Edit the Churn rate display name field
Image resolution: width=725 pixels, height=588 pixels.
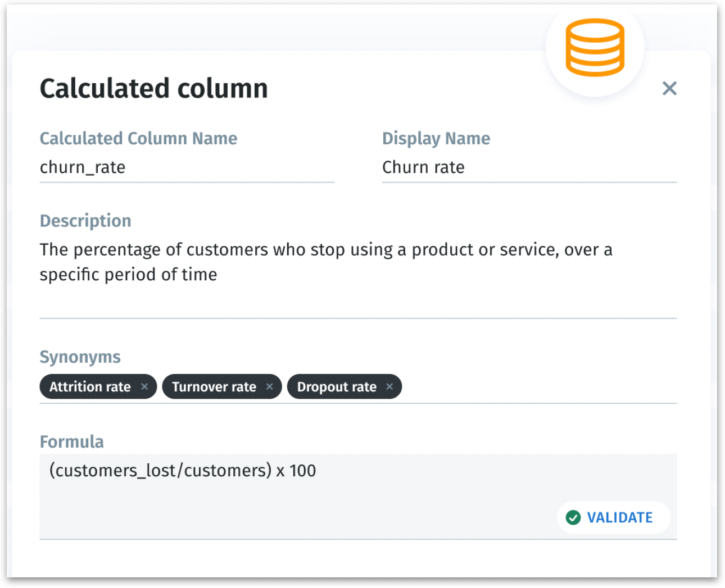tap(528, 167)
